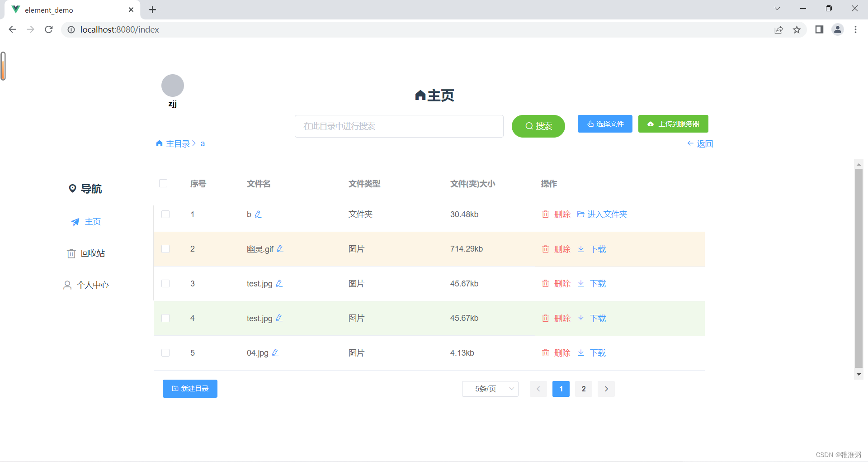Screen dimensions: 868x462
Task: Click the file list vertical scrollbar thumb
Action: pyautogui.click(x=859, y=268)
